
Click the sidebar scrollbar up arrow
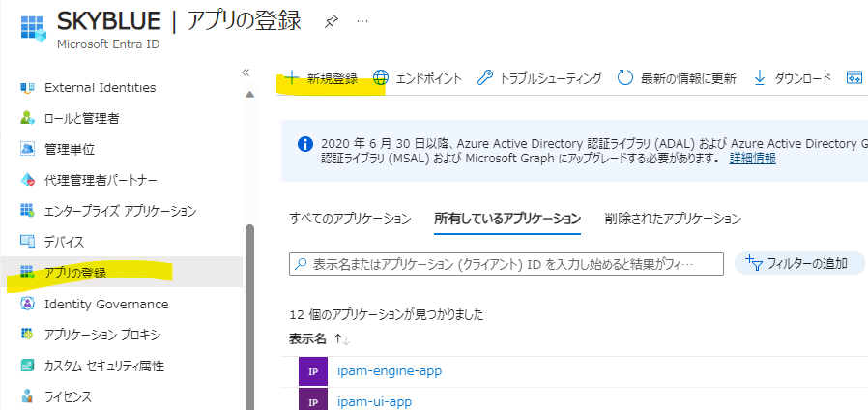(x=249, y=95)
